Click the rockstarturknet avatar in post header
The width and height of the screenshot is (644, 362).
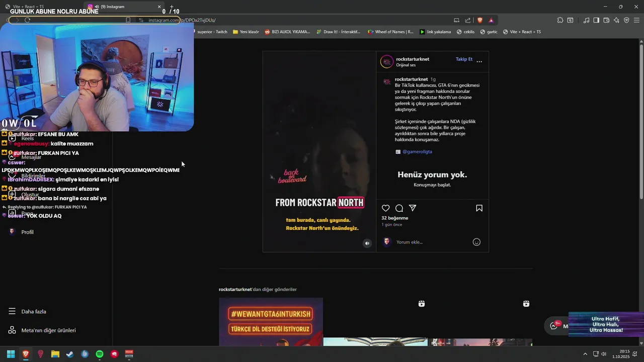coord(386,61)
